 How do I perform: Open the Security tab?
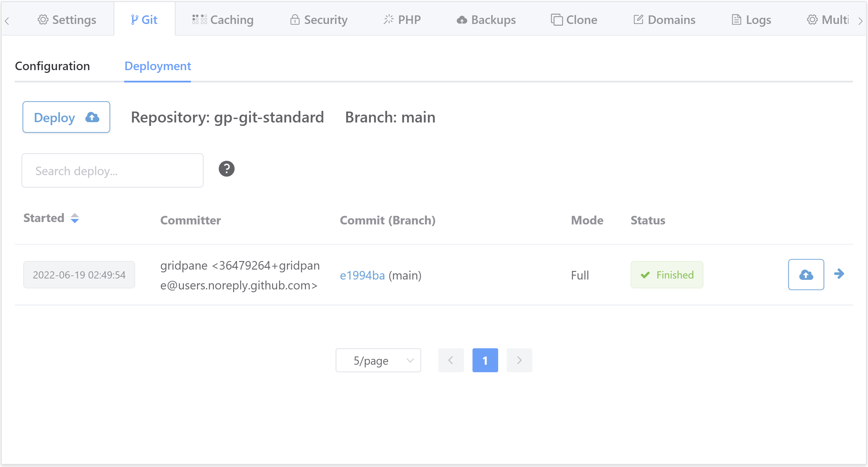319,20
